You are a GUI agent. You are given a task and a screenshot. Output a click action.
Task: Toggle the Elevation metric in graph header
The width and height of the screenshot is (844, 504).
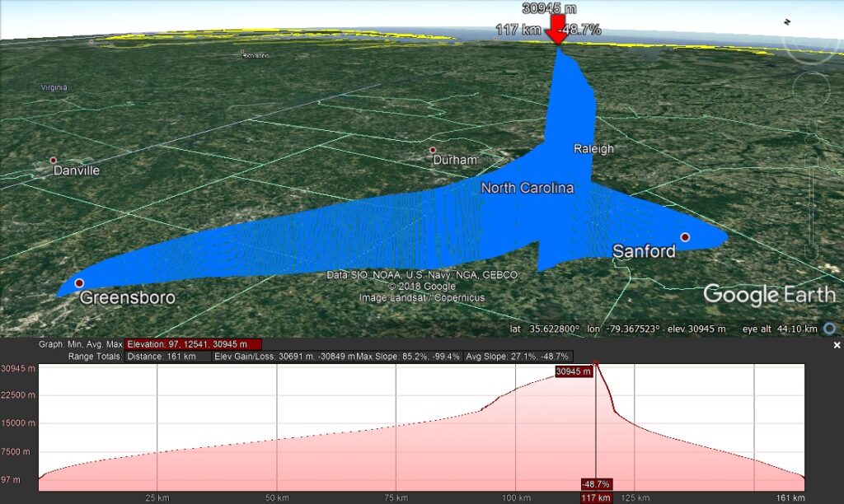tap(193, 344)
